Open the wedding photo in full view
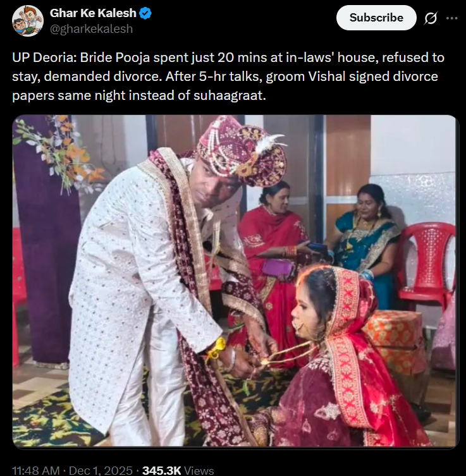The image size is (466, 476). 234,281
